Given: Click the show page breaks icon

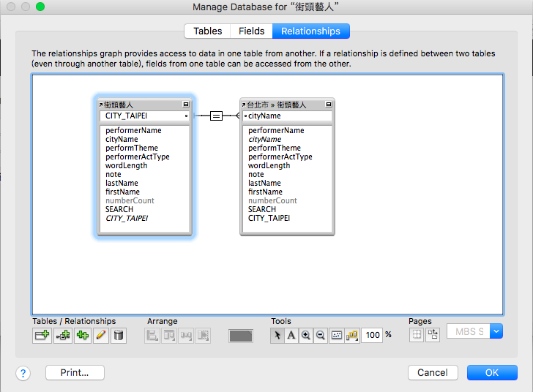Looking at the screenshot, I should pyautogui.click(x=417, y=335).
